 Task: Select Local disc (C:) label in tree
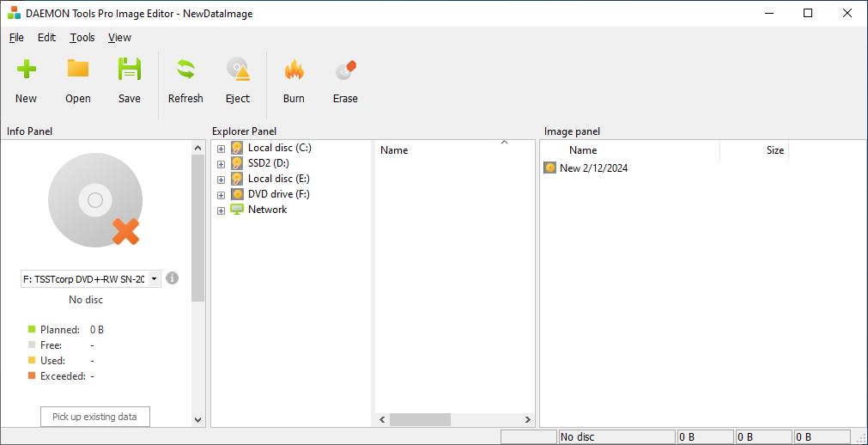coord(280,148)
